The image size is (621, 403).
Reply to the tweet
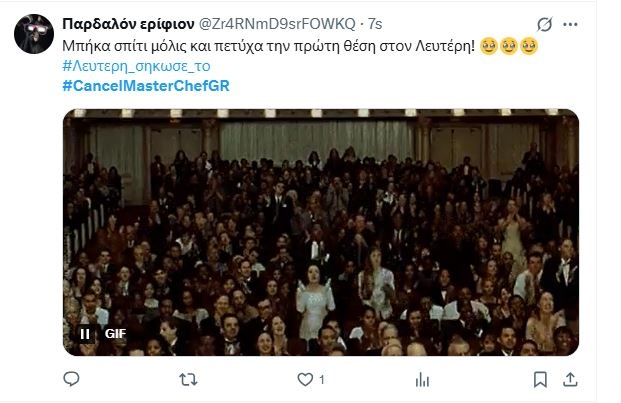pyautogui.click(x=71, y=379)
